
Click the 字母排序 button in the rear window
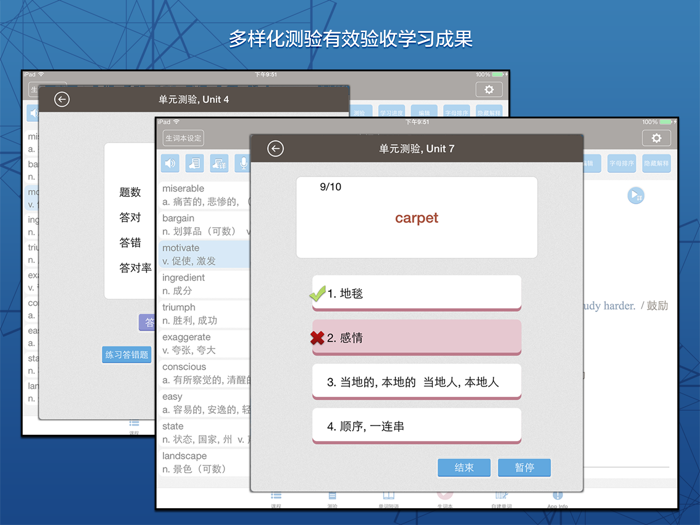(456, 112)
